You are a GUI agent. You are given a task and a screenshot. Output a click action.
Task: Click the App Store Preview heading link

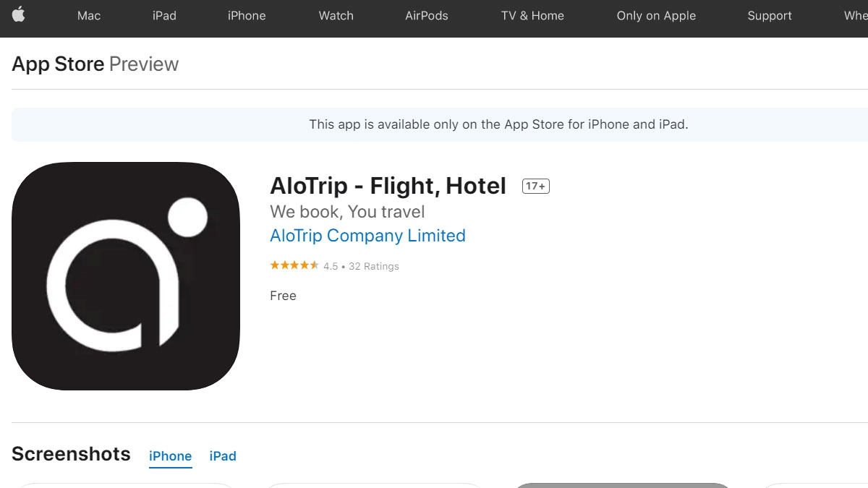[58, 64]
